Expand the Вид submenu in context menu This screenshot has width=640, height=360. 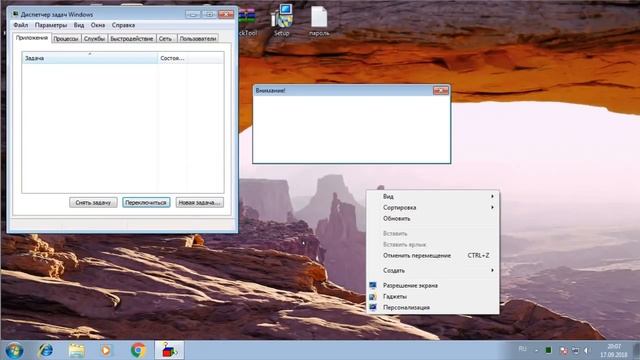(x=433, y=196)
